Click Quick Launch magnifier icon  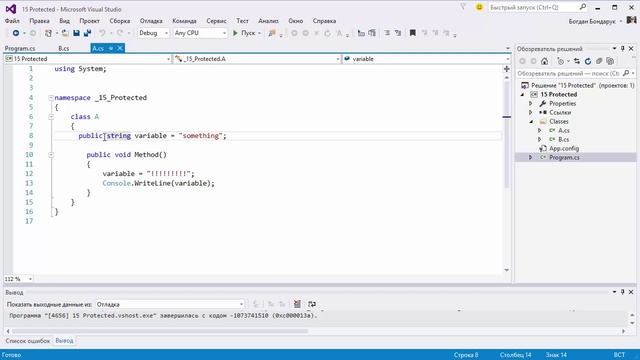click(x=583, y=7)
